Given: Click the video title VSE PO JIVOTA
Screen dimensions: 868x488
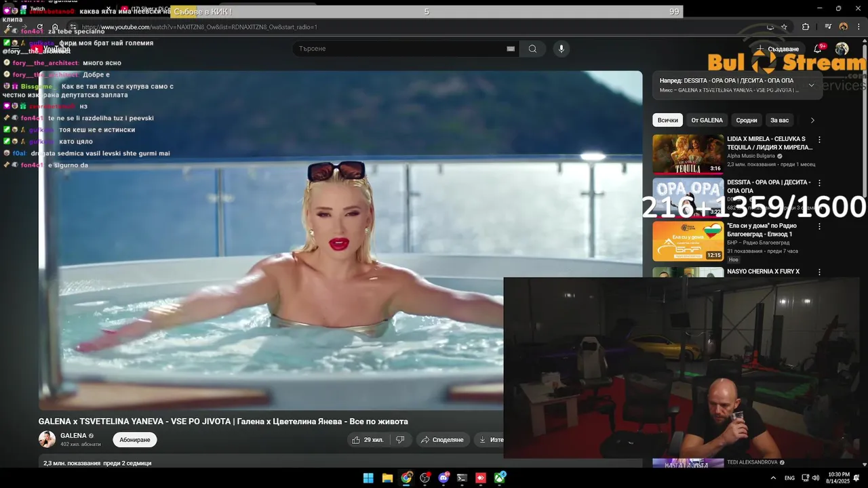Looking at the screenshot, I should click(223, 422).
